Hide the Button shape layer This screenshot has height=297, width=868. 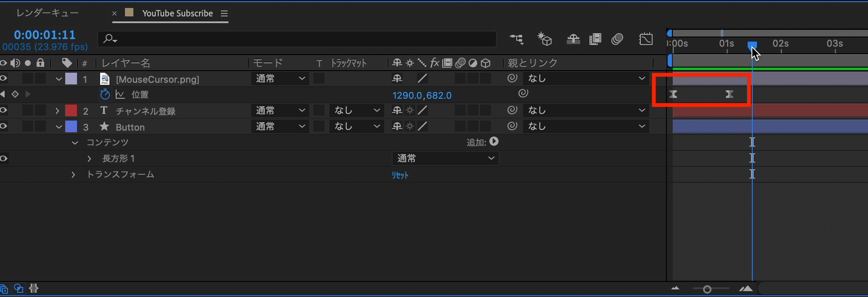coord(3,126)
